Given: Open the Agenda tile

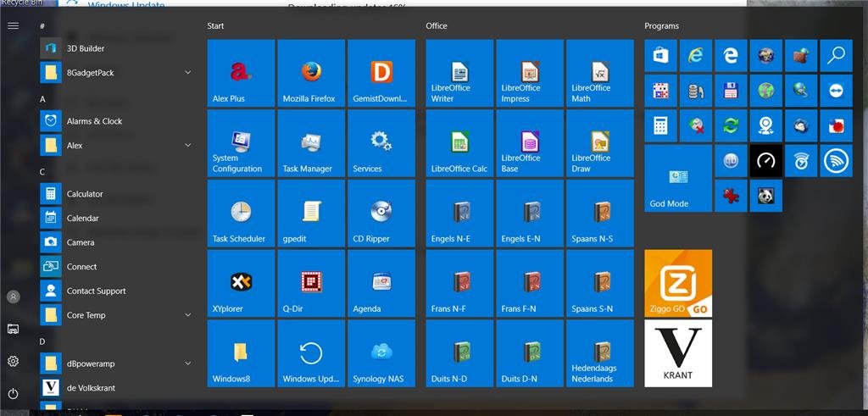Looking at the screenshot, I should (381, 283).
